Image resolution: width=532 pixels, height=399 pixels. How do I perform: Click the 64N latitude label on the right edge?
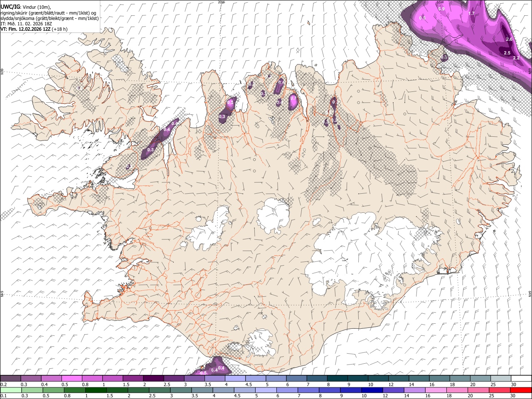point(530,293)
